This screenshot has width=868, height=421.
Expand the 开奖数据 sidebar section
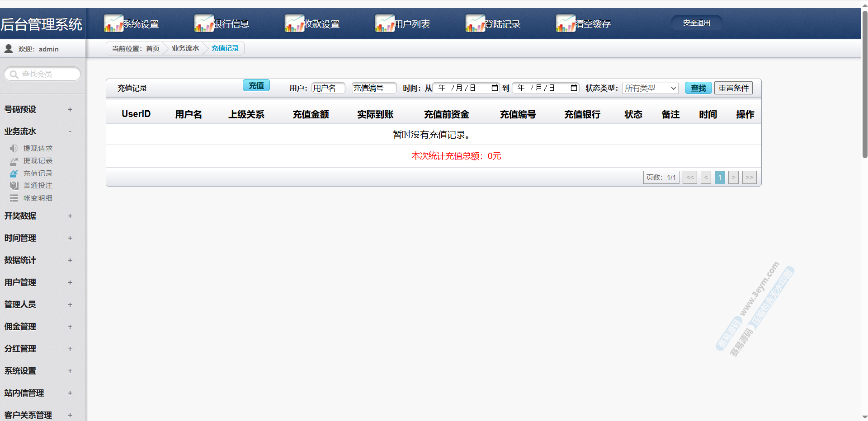click(70, 216)
